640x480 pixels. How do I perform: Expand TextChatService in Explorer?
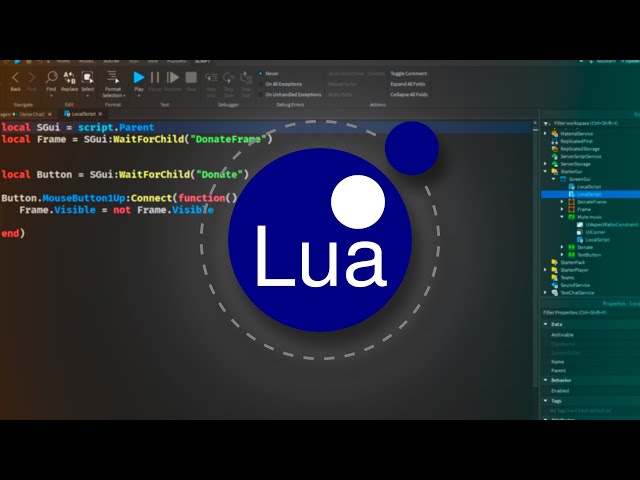click(x=545, y=292)
